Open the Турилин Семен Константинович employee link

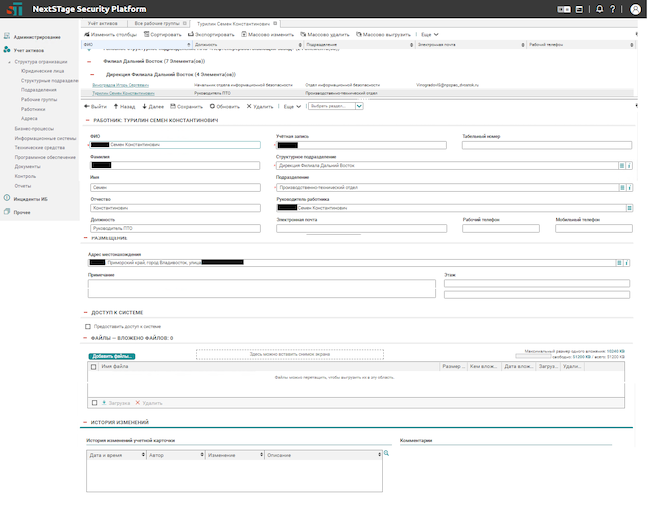pos(124,93)
